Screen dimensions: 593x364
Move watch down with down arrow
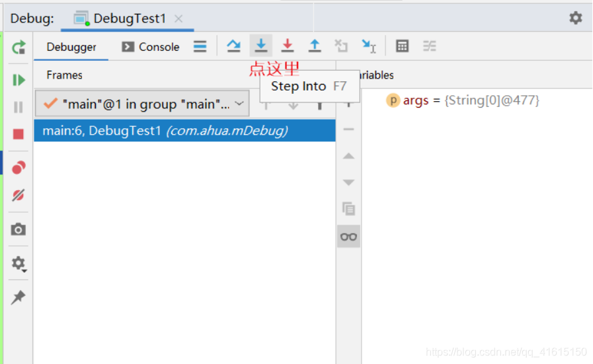348,182
